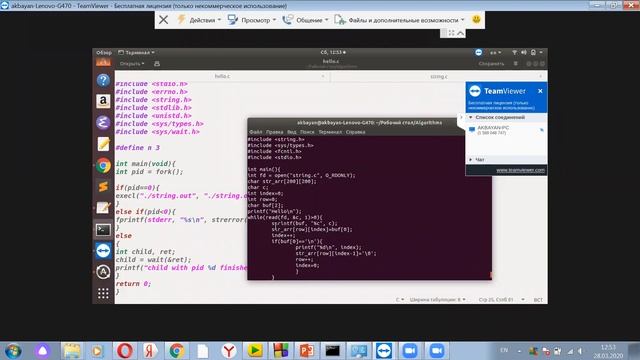This screenshot has height=360, width=640.
Task: Open the Терминал menu in terminal window
Action: (330, 132)
